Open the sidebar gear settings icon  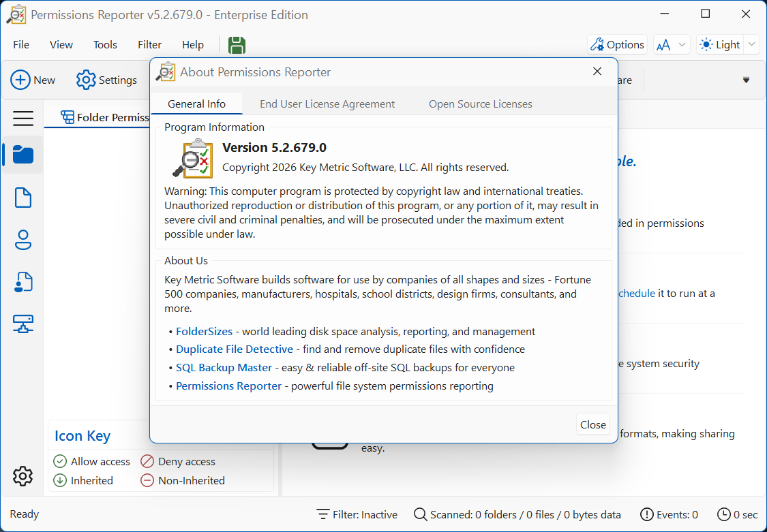point(22,476)
